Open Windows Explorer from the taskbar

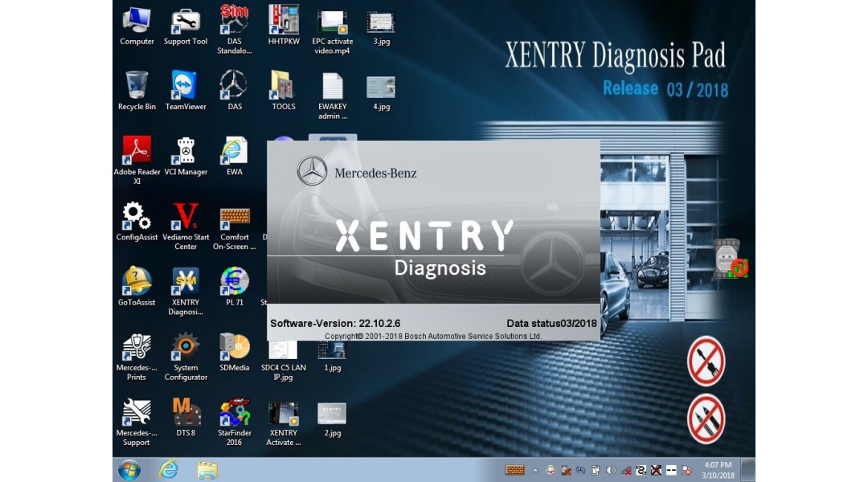(x=207, y=470)
